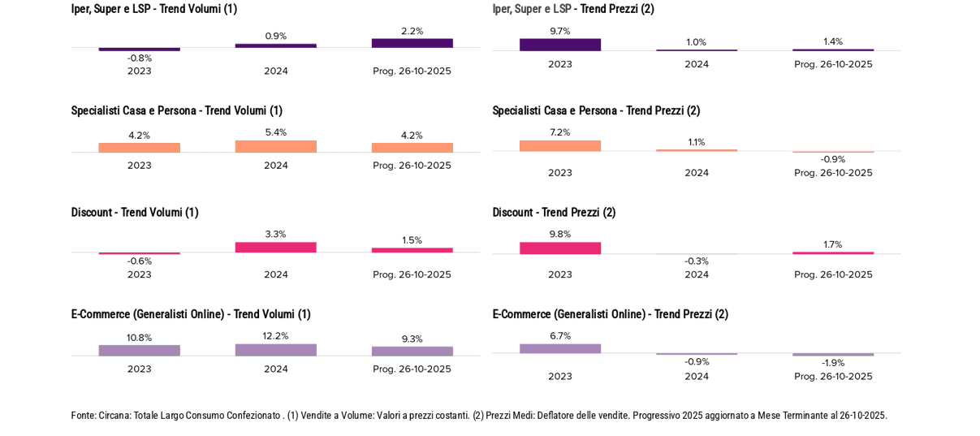The image size is (980, 436).
Task: Select the 7.2% bar in Specialisti Trend Prezzi
Action: coord(560,146)
